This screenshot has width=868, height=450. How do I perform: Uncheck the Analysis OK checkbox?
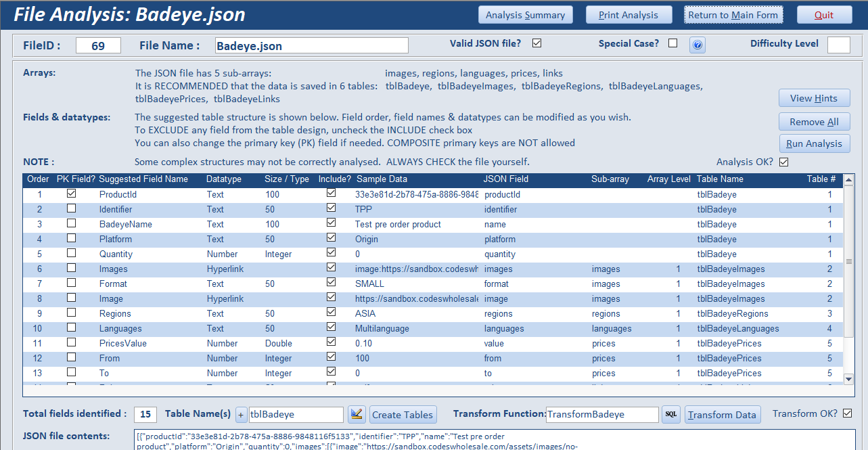tap(783, 162)
